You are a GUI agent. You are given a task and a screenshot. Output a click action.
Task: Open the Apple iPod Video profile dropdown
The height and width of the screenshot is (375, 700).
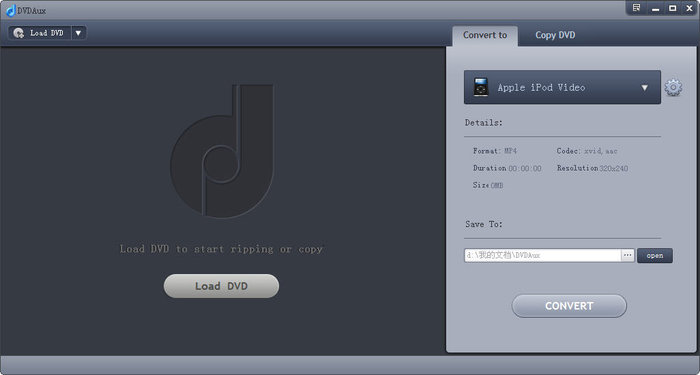tap(562, 87)
